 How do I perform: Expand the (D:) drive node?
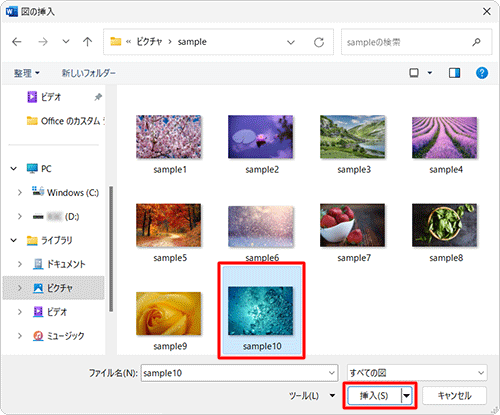pyautogui.click(x=20, y=217)
